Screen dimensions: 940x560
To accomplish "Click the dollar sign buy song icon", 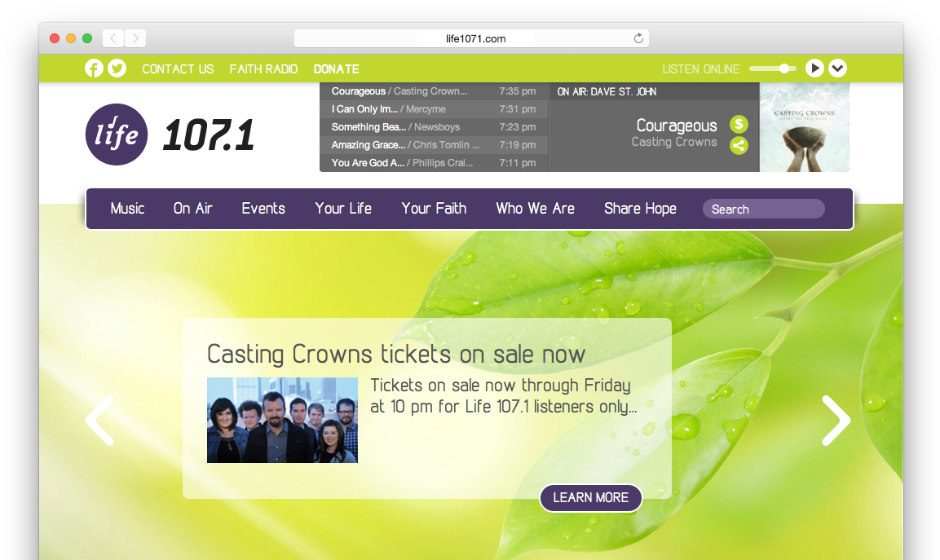I will pos(739,124).
